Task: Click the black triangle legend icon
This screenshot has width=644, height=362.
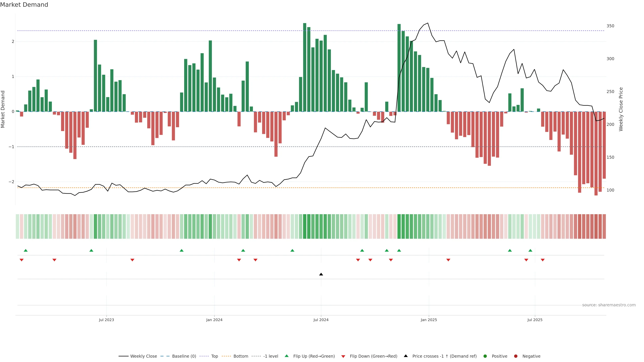Action: [406, 356]
